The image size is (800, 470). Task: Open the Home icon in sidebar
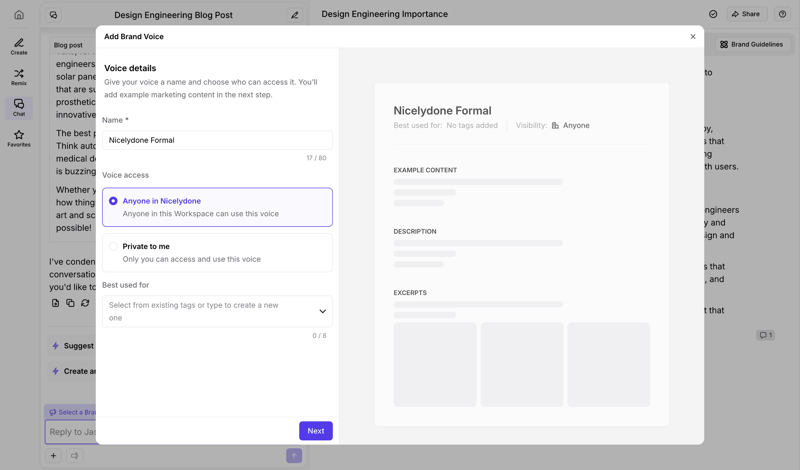[x=19, y=14]
